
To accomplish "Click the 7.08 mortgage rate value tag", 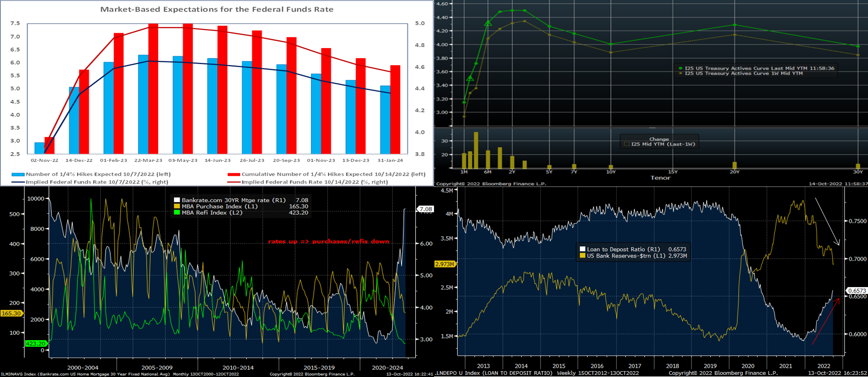I will coord(425,209).
